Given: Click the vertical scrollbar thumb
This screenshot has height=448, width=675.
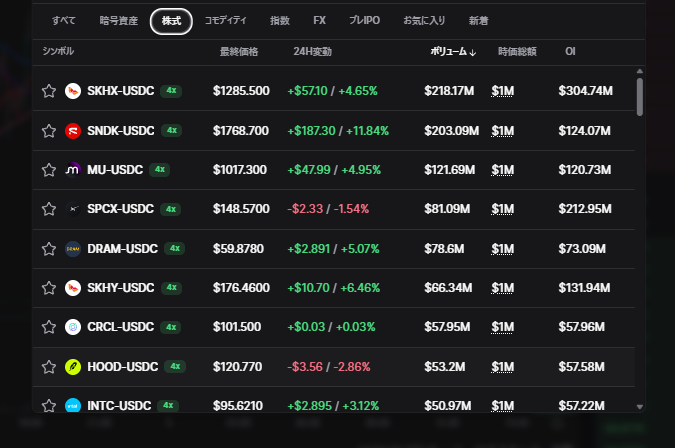Looking at the screenshot, I should click(x=640, y=97).
